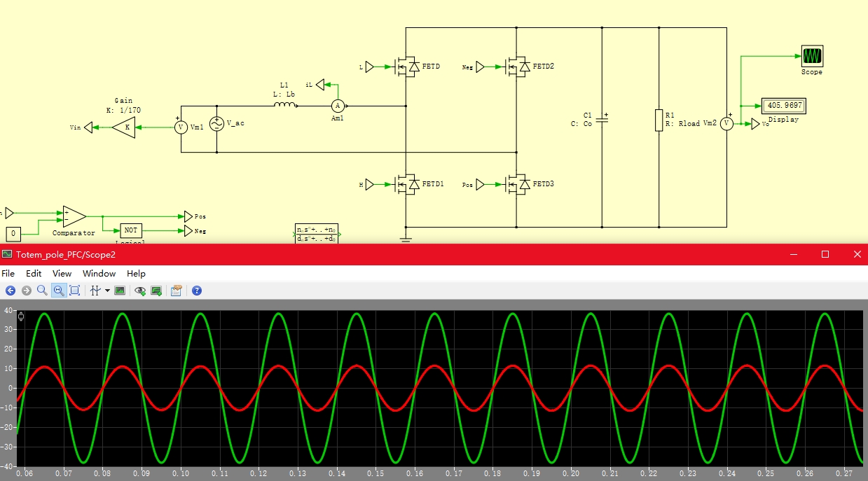This screenshot has width=868, height=481.
Task: Select the Scope block in schematic
Action: (812, 56)
